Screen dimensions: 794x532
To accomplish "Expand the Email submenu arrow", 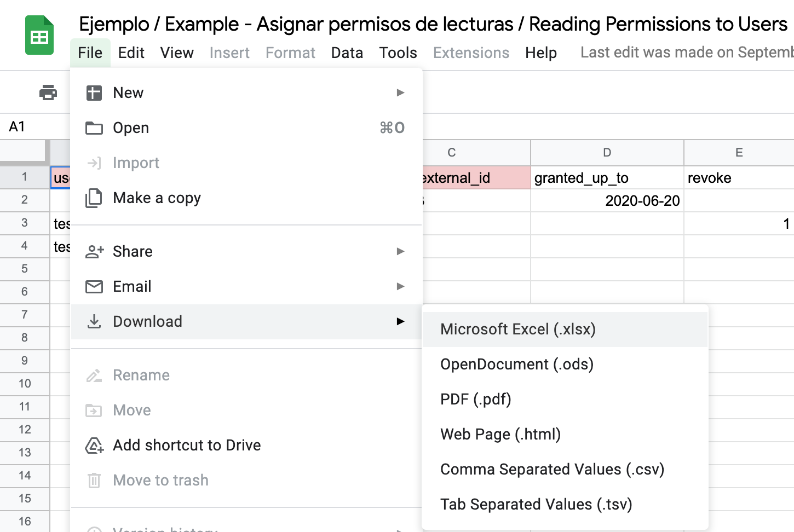I will click(x=400, y=286).
